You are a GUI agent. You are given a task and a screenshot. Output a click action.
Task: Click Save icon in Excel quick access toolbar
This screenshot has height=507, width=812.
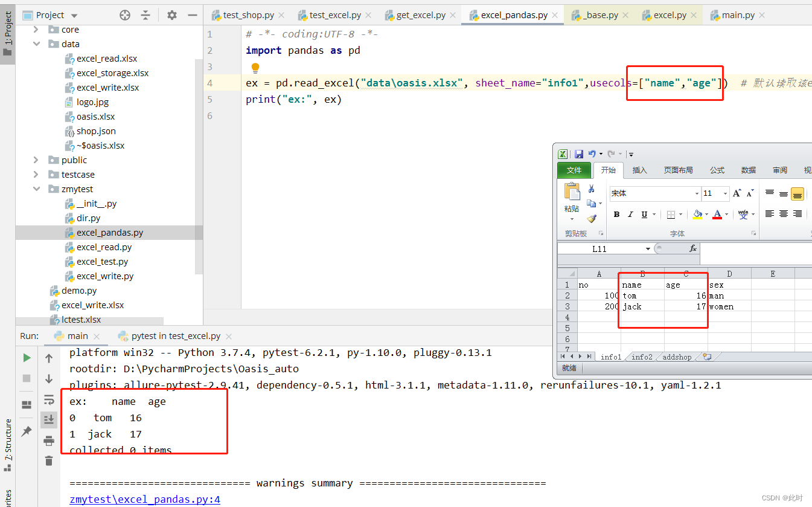pos(578,154)
